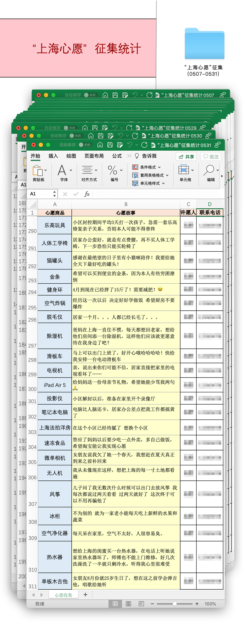
Task: Click the Share (共享) button
Action: [186, 157]
